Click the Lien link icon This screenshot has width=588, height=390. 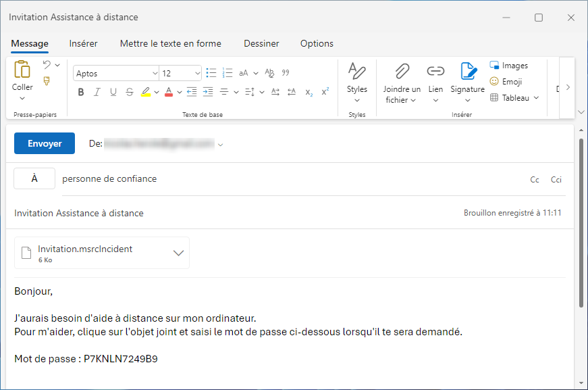(435, 71)
